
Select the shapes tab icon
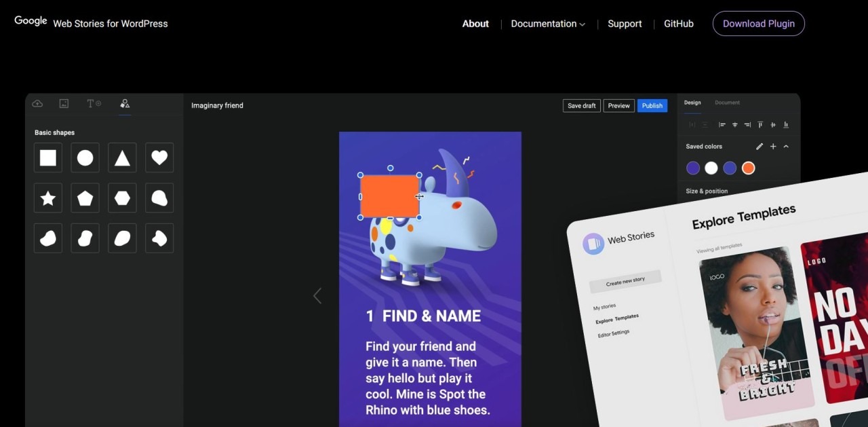click(x=125, y=104)
